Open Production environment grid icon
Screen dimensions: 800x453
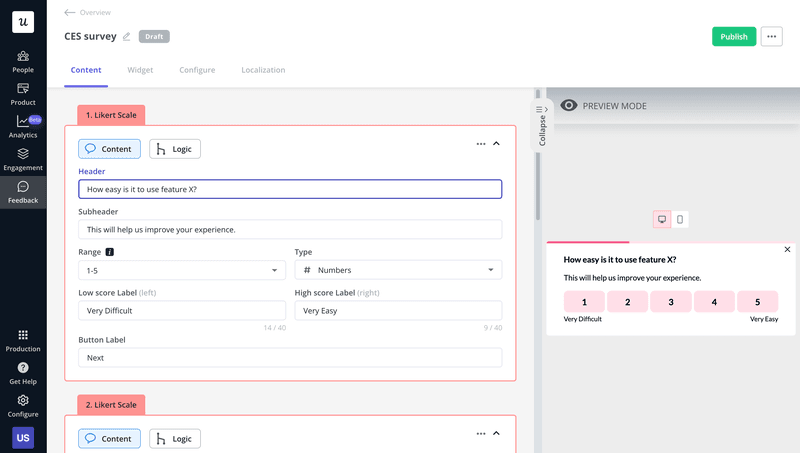pos(23,340)
